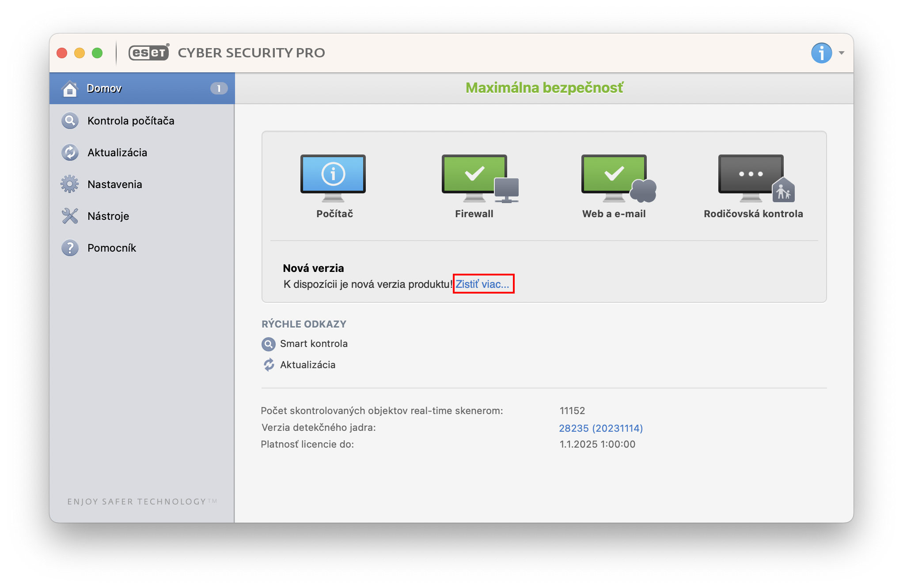Image resolution: width=903 pixels, height=588 pixels.
Task: Open detection engine version 28235 link
Action: coord(601,428)
